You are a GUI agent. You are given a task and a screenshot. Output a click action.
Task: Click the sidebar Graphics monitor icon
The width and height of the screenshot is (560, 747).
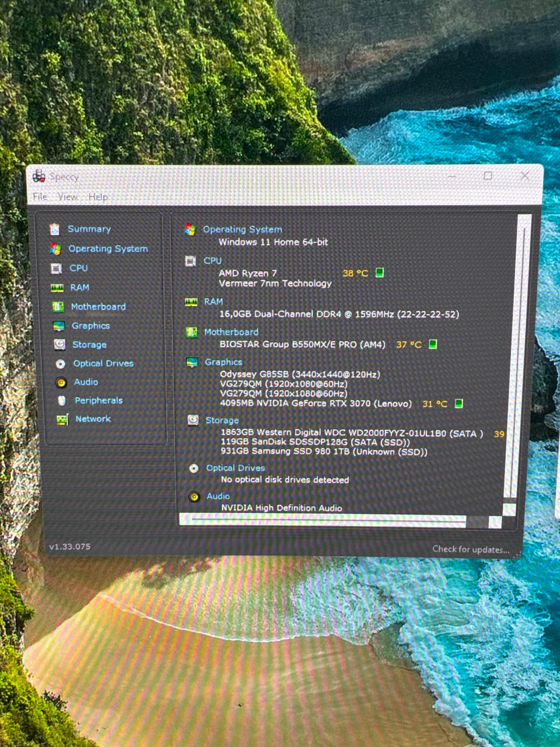coord(59,326)
